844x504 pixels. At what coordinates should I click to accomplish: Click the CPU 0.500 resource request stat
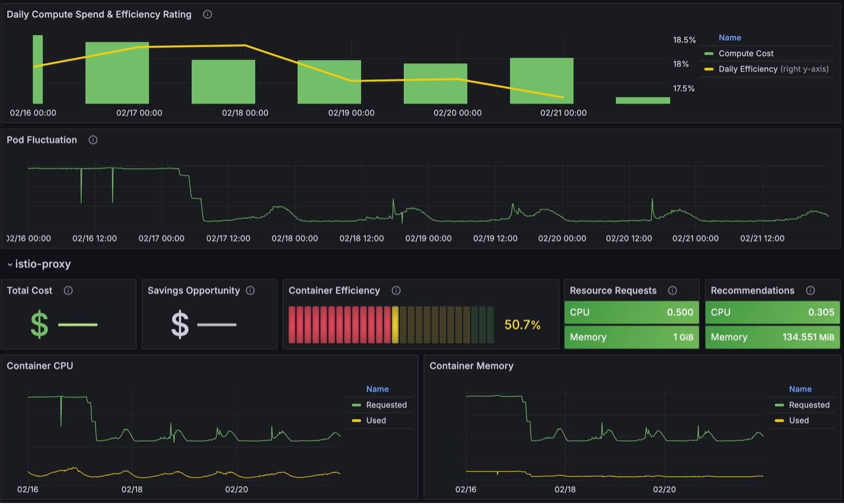tap(631, 312)
